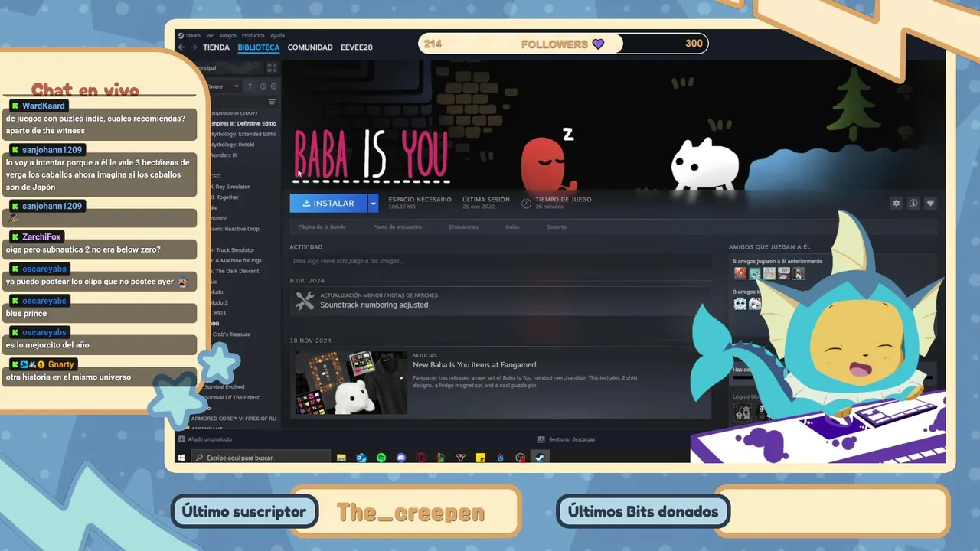Open Discord from the taskbar
The width and height of the screenshot is (980, 551).
(x=401, y=458)
